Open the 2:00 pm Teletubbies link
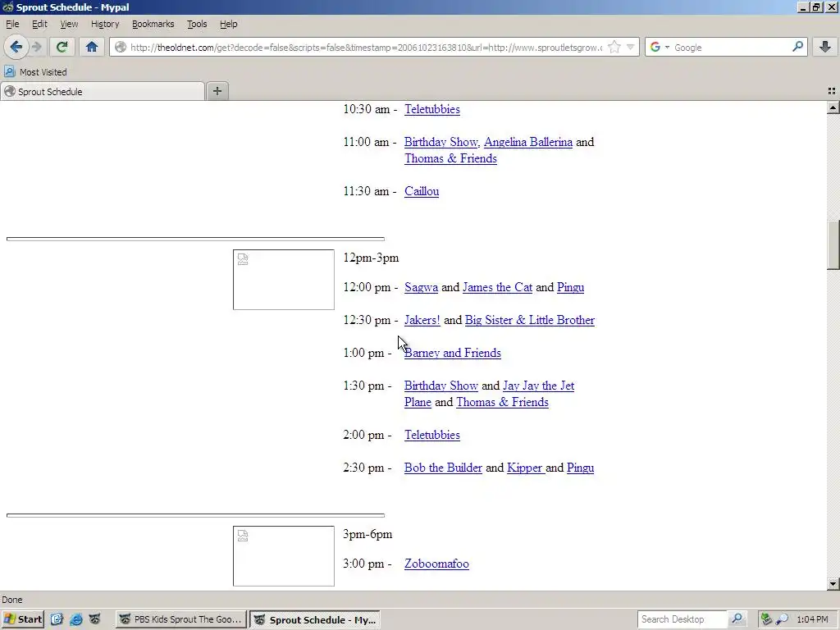 431,435
